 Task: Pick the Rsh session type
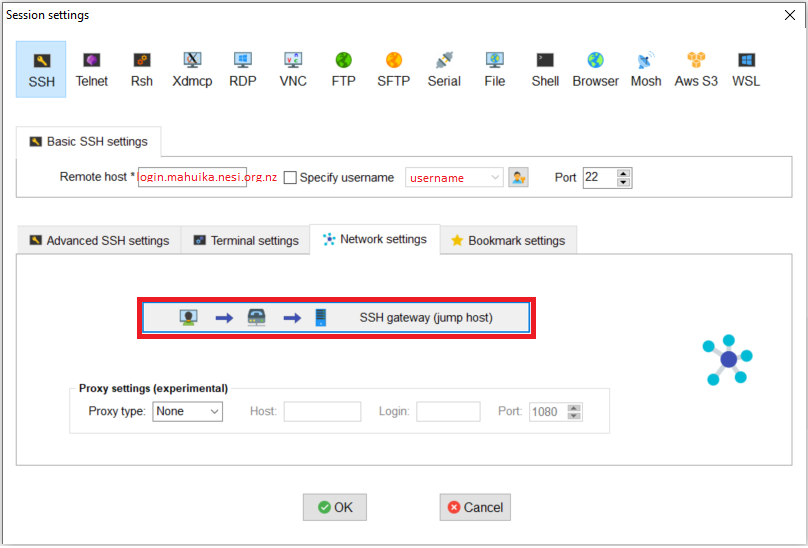click(142, 70)
